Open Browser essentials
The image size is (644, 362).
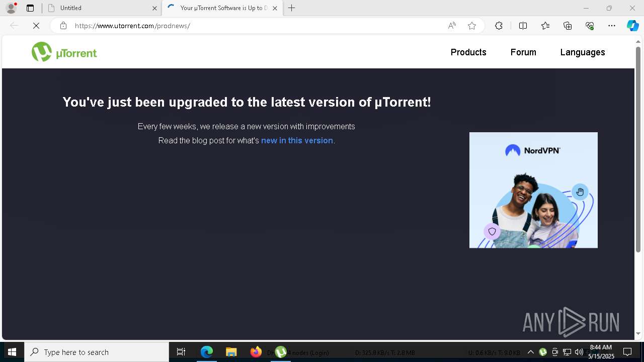click(590, 26)
